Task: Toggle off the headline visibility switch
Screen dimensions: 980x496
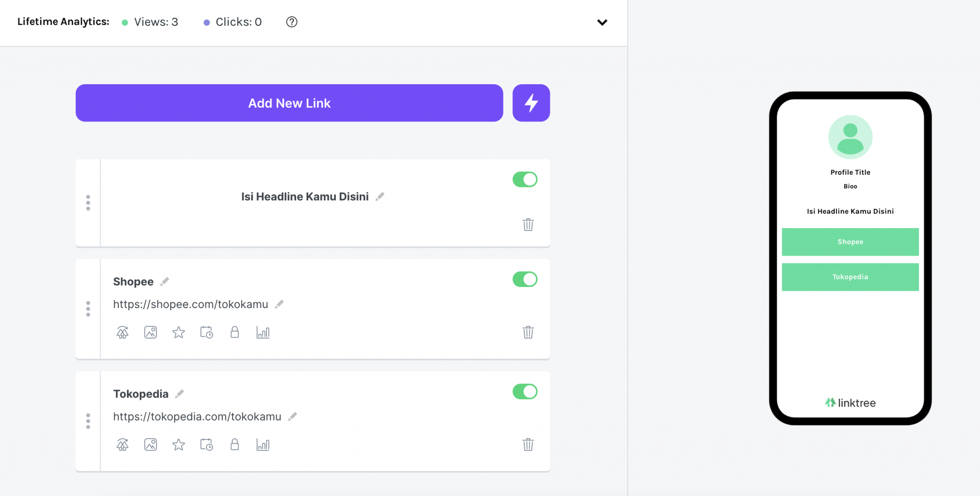Action: coord(525,179)
